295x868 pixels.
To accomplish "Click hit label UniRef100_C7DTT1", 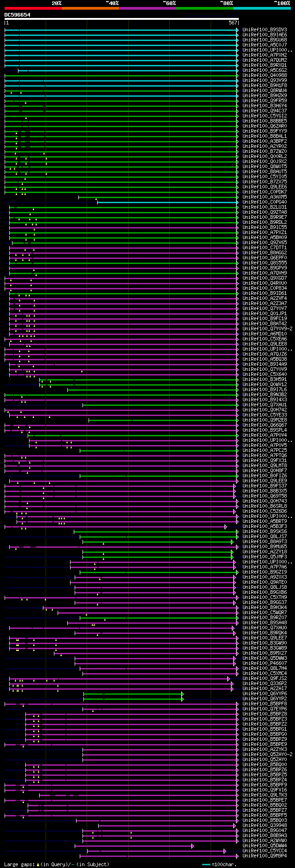I will (265, 248).
